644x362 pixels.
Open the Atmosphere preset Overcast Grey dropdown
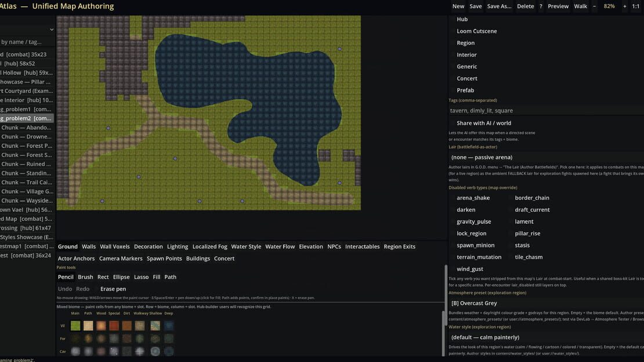(x=547, y=303)
